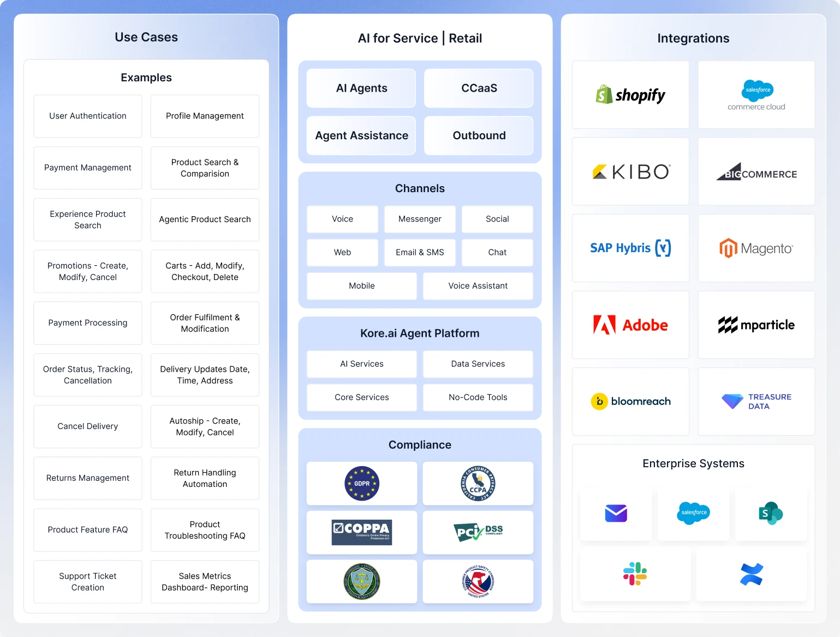Select the Chat channel
840x637 pixels.
pos(497,252)
